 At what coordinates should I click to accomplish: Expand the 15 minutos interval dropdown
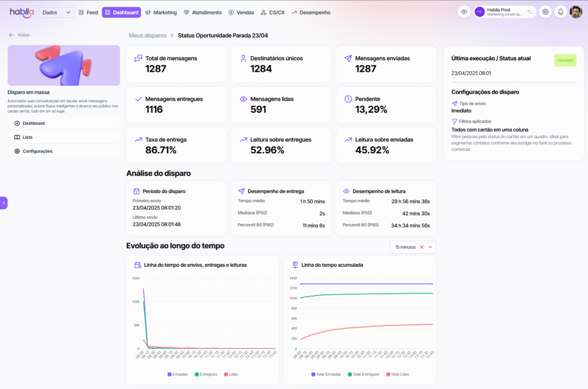click(x=430, y=247)
